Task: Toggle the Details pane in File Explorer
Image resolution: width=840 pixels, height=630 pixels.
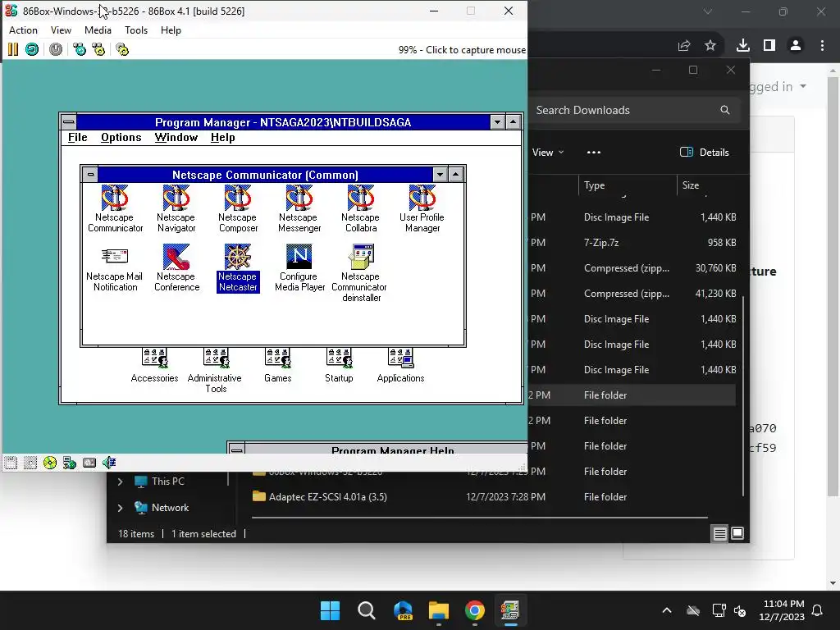Action: (x=705, y=152)
